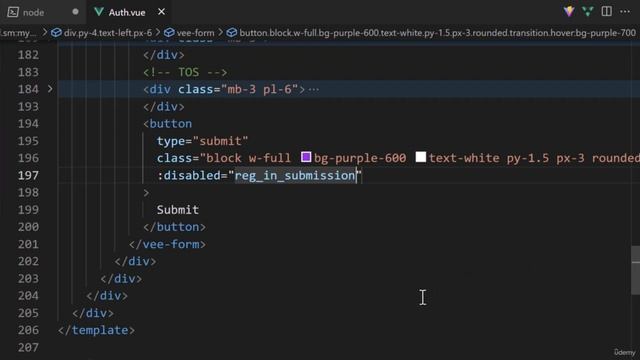Click the closing </button> tag

174,227
